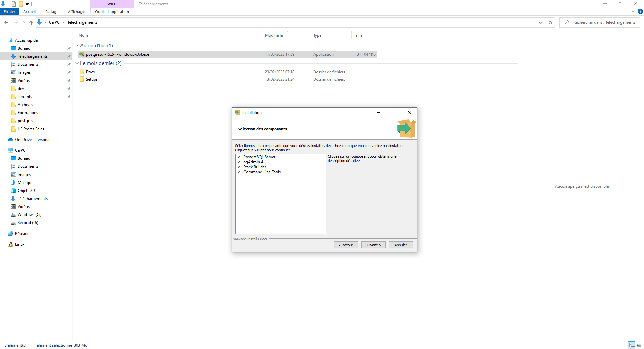644x349 pixels.
Task: Switch to details view layout icon
Action: [632, 345]
